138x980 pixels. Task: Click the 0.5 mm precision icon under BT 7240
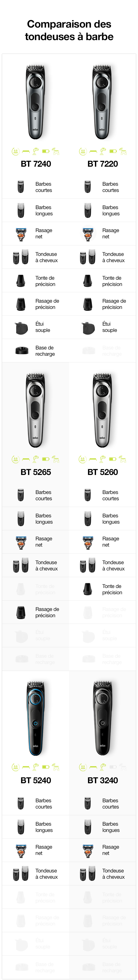point(15,151)
